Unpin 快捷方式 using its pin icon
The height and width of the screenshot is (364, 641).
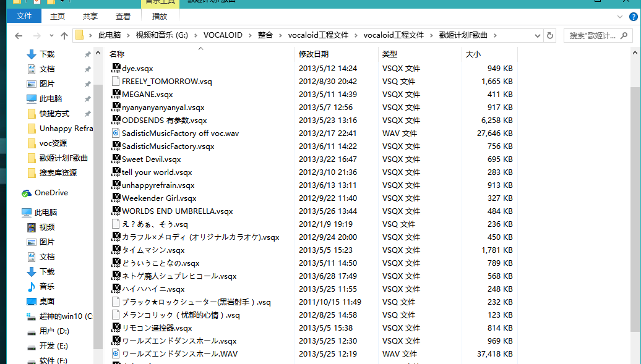pyautogui.click(x=87, y=114)
